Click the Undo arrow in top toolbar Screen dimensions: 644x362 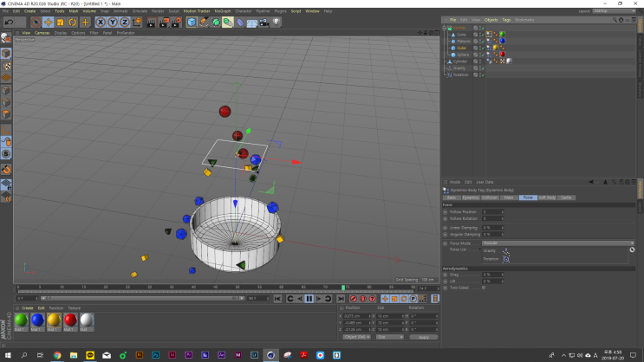point(9,23)
